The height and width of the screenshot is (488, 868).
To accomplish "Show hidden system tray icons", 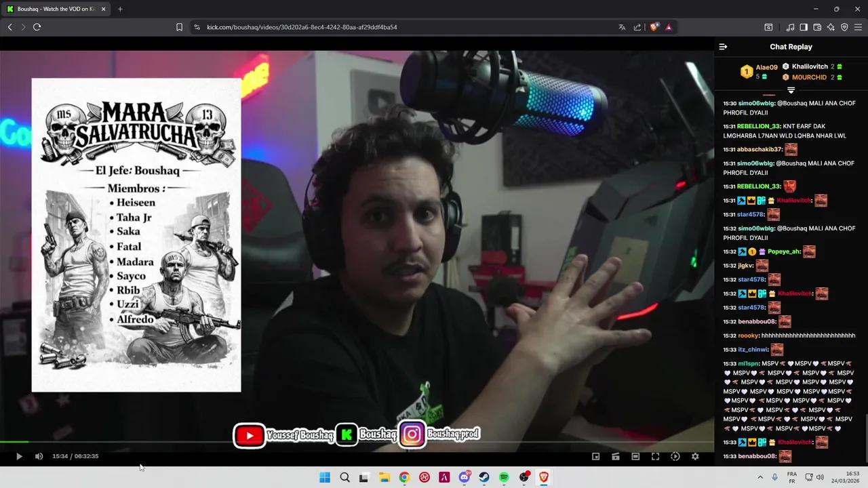I will point(759,477).
